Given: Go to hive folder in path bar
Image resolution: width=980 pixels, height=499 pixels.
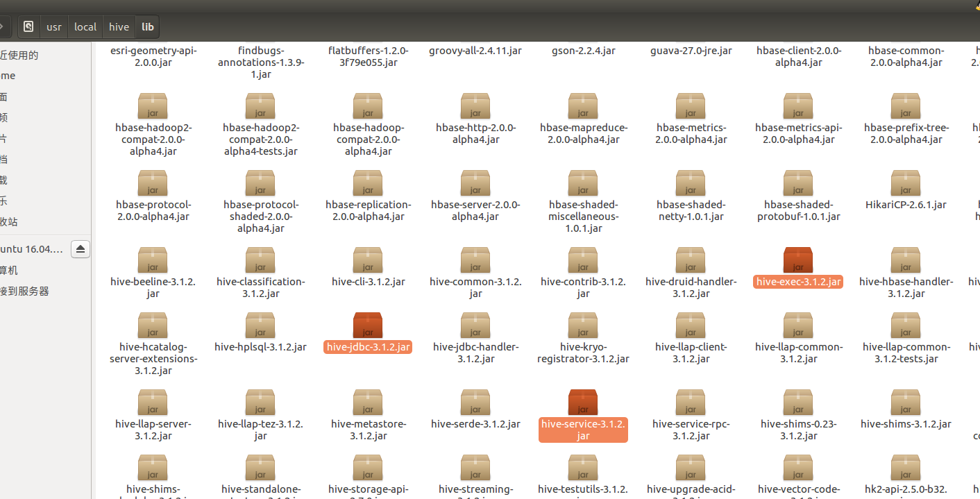Looking at the screenshot, I should [x=119, y=27].
